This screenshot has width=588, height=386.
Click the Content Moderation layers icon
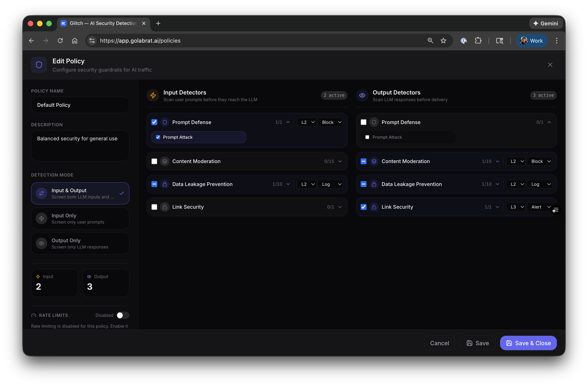pos(164,161)
